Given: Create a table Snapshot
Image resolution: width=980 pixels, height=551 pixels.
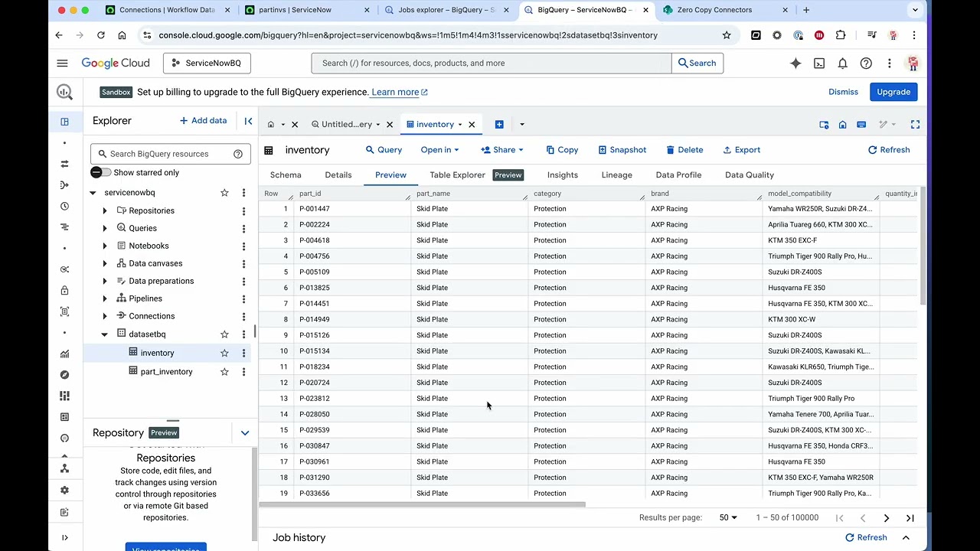Looking at the screenshot, I should tap(622, 150).
